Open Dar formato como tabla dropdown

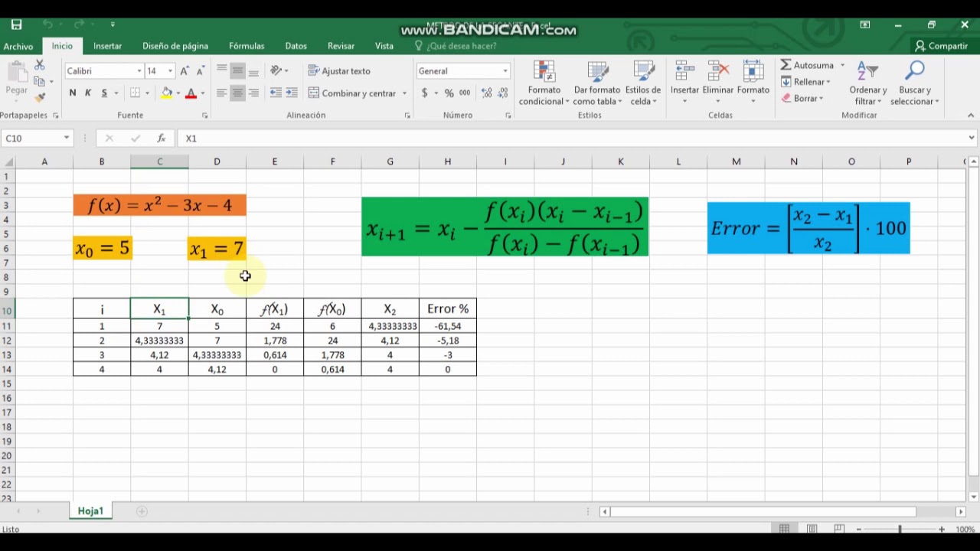pos(597,83)
